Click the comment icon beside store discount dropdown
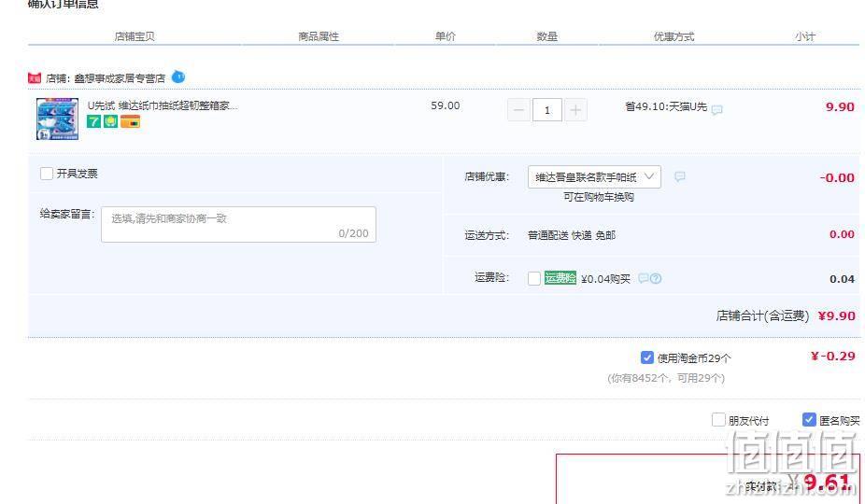 pyautogui.click(x=680, y=176)
